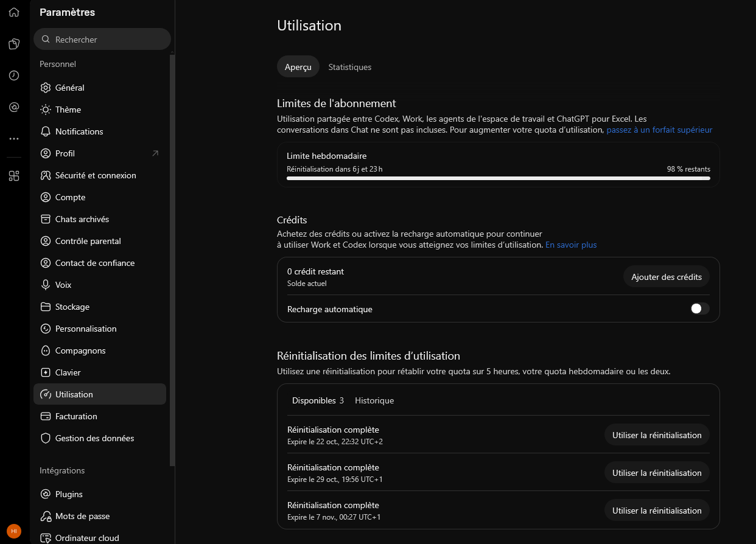Click the microphone icon beside Voix
Viewport: 756px width, 544px height.
[x=46, y=285]
